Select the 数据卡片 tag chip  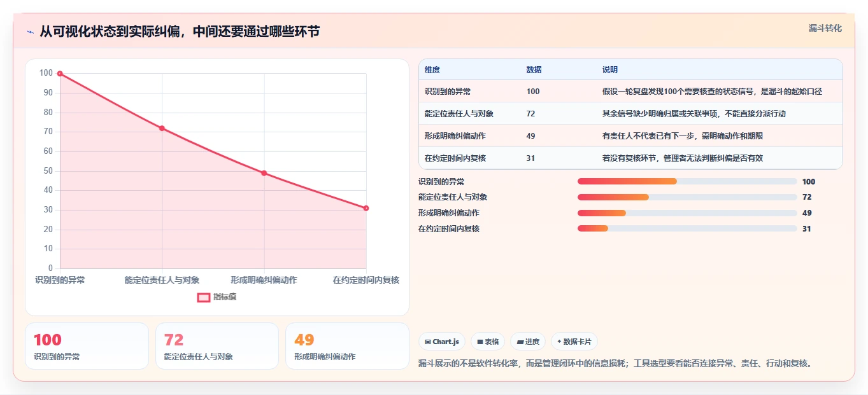click(574, 342)
